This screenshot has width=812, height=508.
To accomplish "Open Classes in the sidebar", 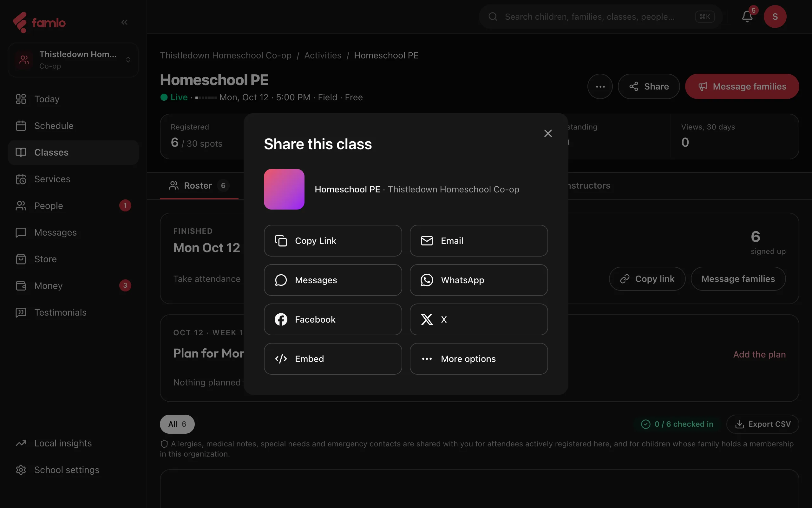I will click(x=73, y=152).
